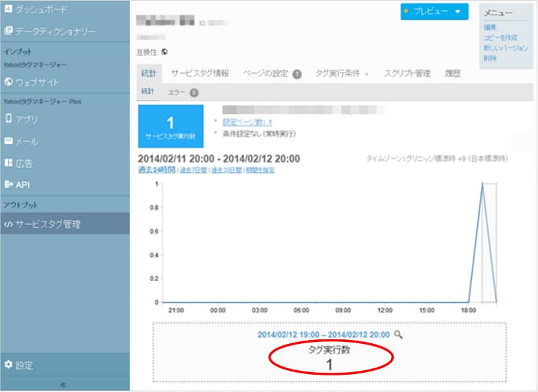
Task: Click the 広告 layout icon
Action: [8, 163]
